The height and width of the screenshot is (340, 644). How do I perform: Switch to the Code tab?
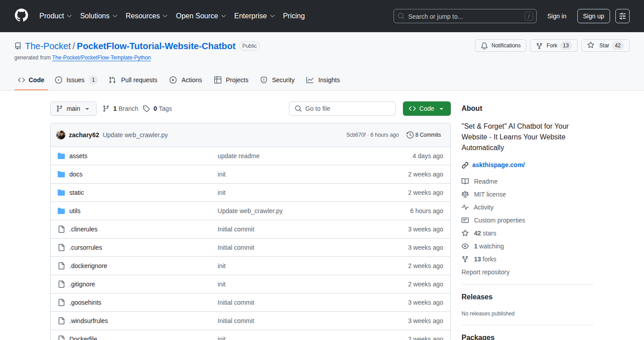(31, 80)
